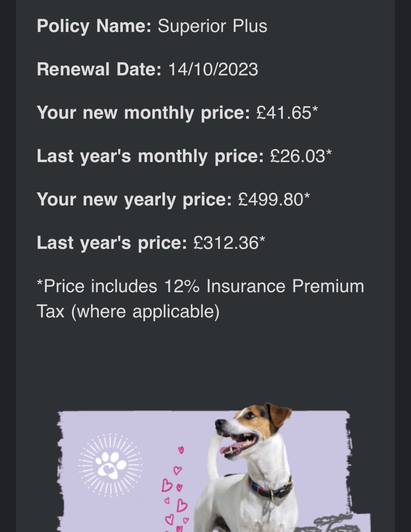This screenshot has width=411, height=532.
Task: Tap the new yearly price £499.80
Action: coord(274,200)
